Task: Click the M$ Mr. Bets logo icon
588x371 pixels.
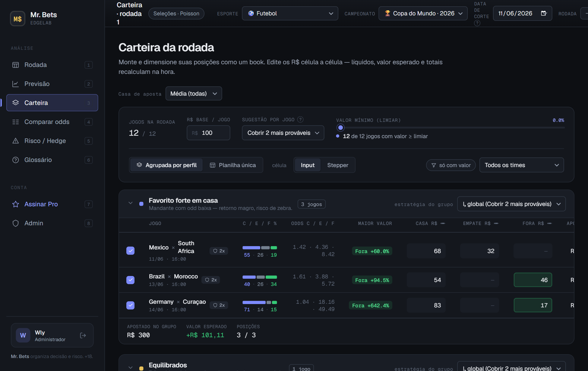Action: [17, 19]
